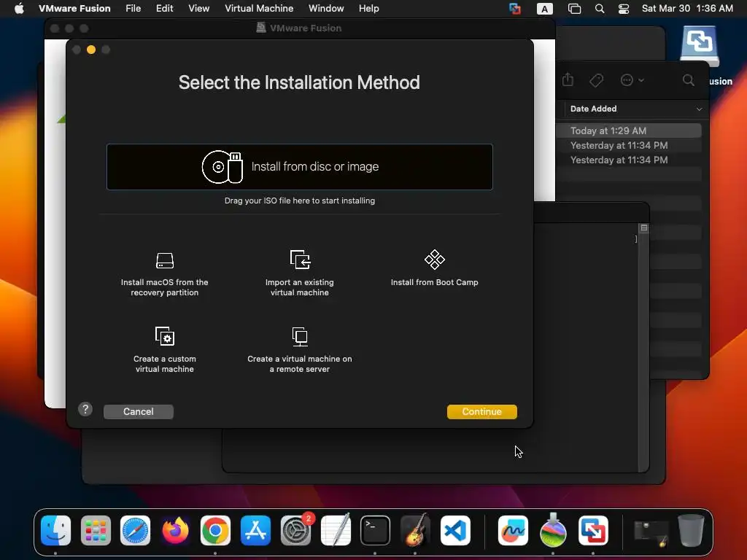
Task: Launch GarageBand from the Dock
Action: click(415, 530)
